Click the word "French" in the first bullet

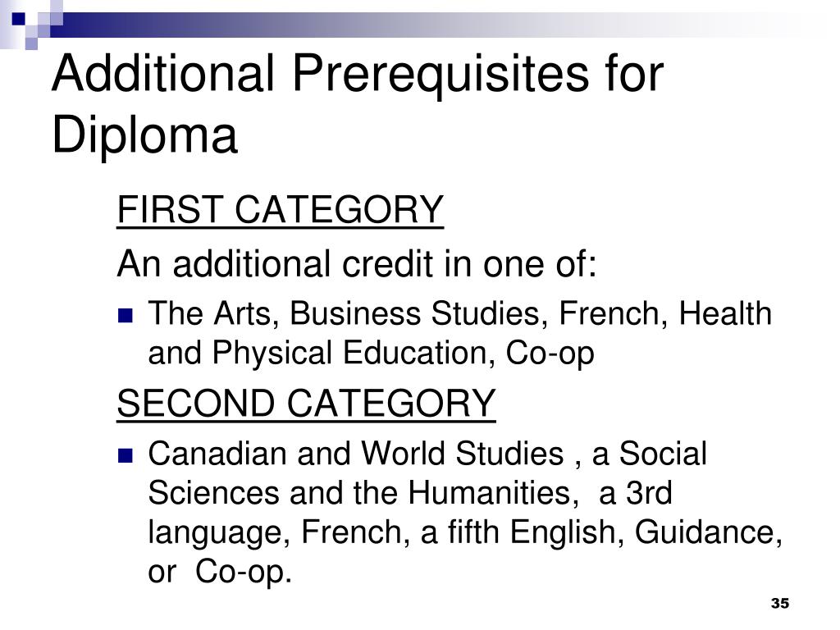click(613, 313)
